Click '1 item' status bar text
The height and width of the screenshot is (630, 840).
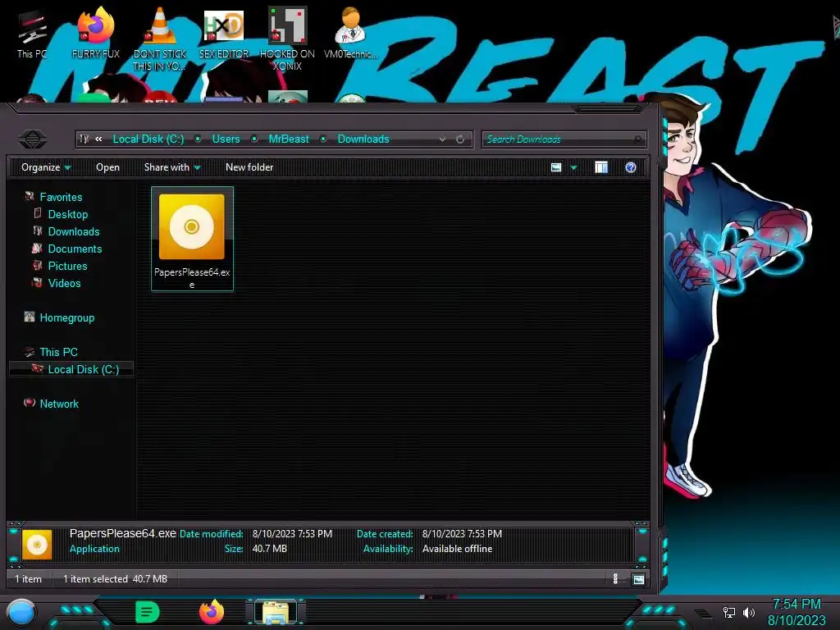(x=28, y=579)
